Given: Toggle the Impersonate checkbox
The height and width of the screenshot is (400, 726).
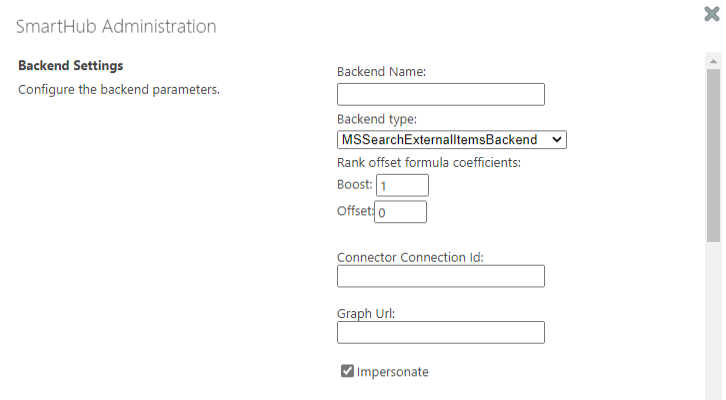Looking at the screenshot, I should (x=347, y=372).
